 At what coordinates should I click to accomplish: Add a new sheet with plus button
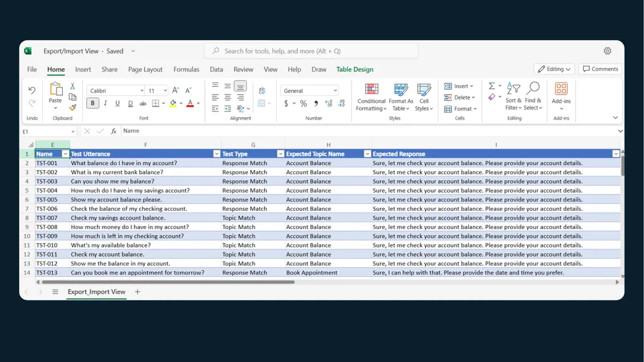[138, 291]
